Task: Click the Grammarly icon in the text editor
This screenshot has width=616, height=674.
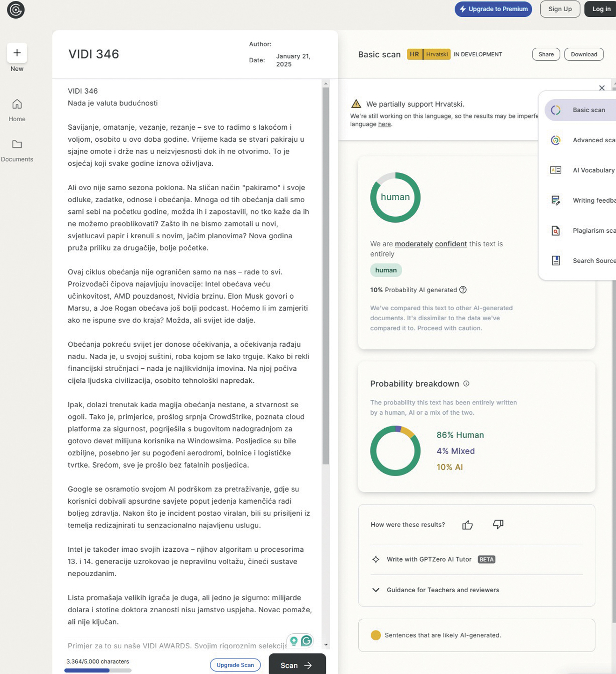Action: pyautogui.click(x=306, y=641)
